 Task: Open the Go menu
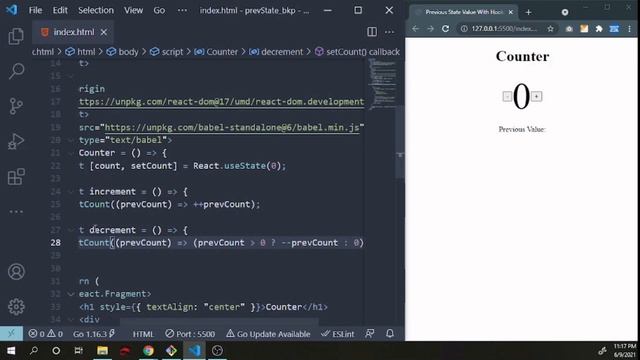click(x=159, y=10)
